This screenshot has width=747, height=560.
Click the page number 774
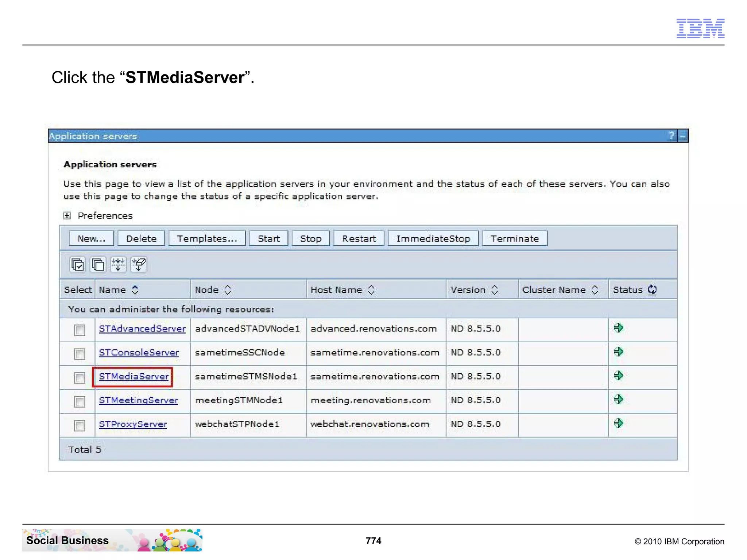[x=373, y=541]
